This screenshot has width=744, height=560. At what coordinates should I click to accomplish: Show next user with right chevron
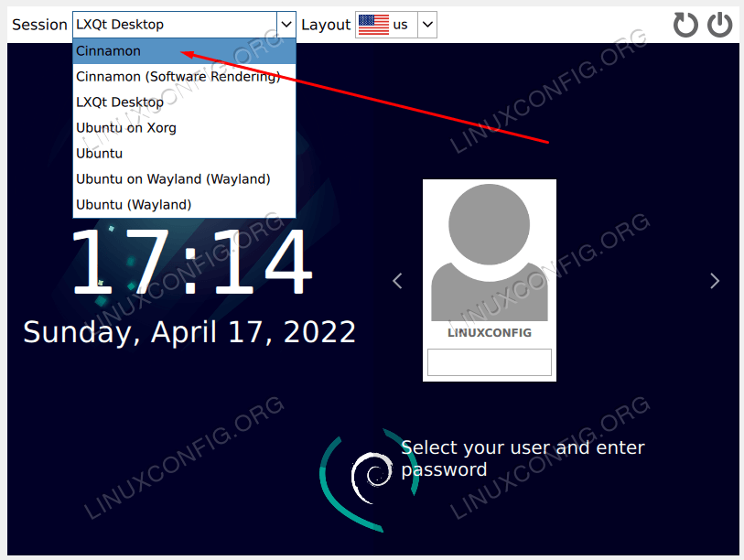point(715,281)
